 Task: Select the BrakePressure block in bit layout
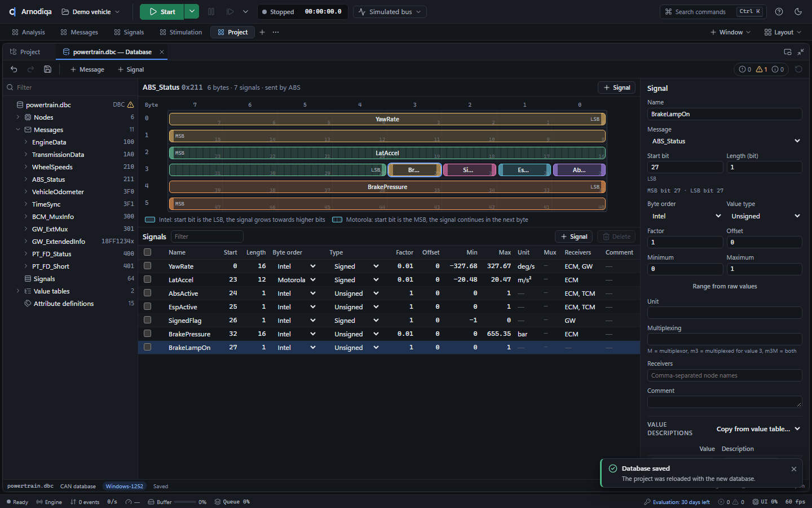tap(387, 187)
